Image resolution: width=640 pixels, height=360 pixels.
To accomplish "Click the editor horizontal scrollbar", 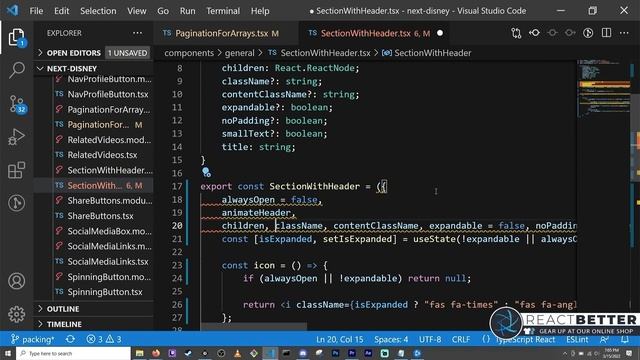I will click(x=253, y=327).
